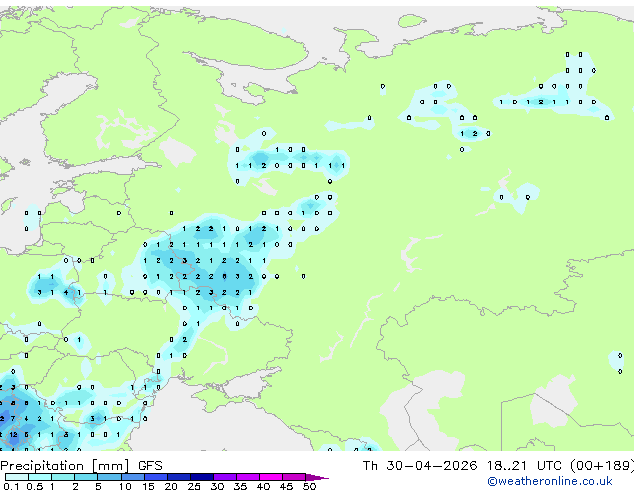Click the '0.5' legend scale label
Viewport: 634px width, 490px height.
pos(34,486)
